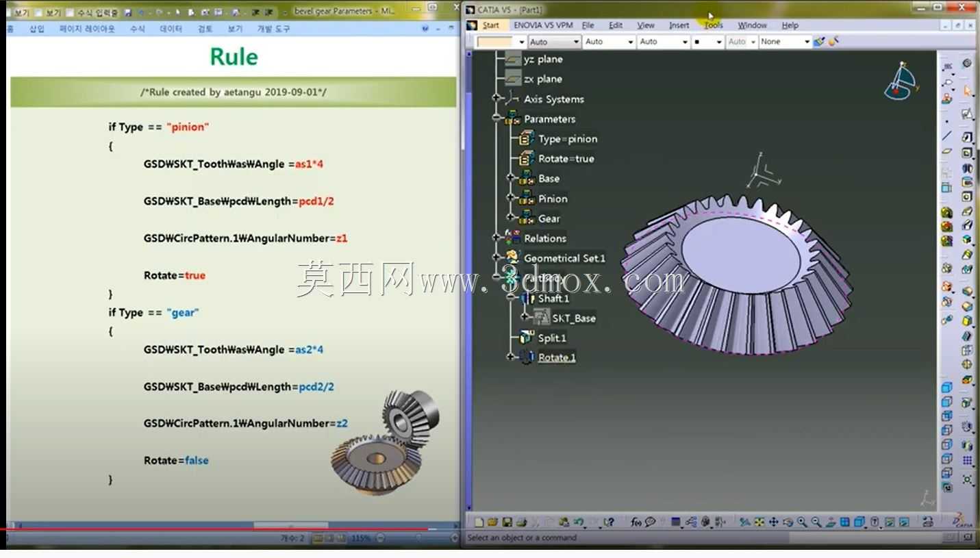Open the 페이지 레이아웃 tab in Excel
The width and height of the screenshot is (980, 558).
[x=87, y=29]
